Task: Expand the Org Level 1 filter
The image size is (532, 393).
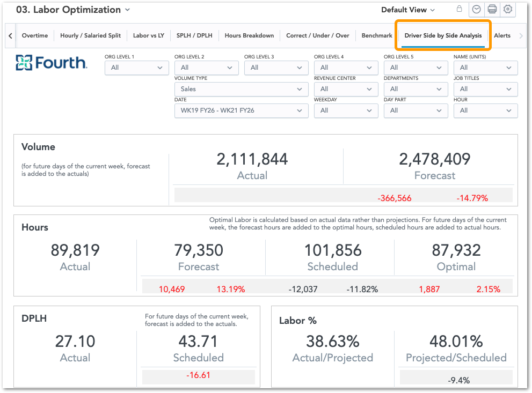Action: point(136,68)
